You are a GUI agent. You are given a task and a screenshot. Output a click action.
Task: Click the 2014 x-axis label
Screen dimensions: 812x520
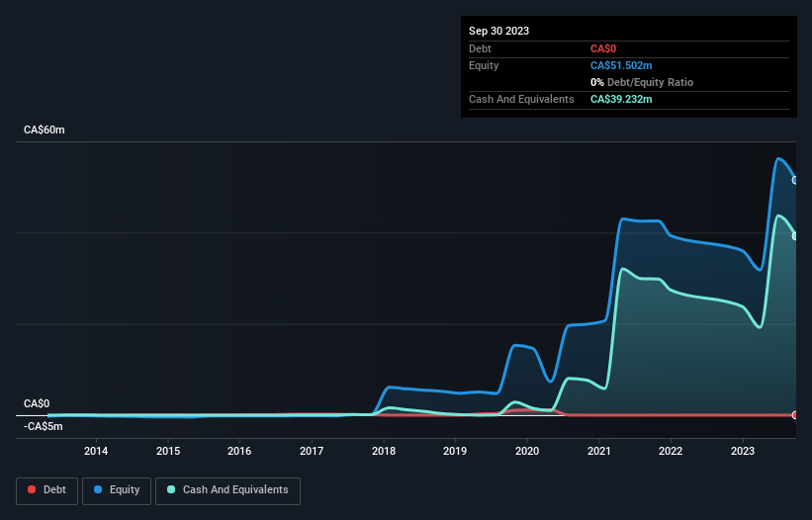coord(96,451)
